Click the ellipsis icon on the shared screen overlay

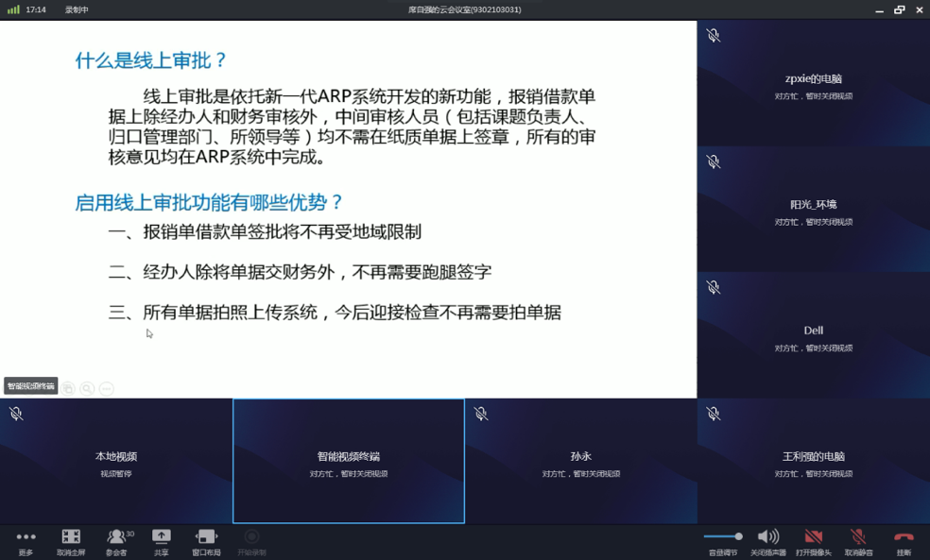point(106,388)
